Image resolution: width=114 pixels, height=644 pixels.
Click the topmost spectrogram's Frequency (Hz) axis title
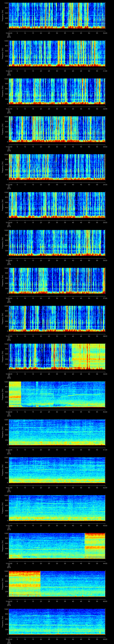click(x=3, y=15)
